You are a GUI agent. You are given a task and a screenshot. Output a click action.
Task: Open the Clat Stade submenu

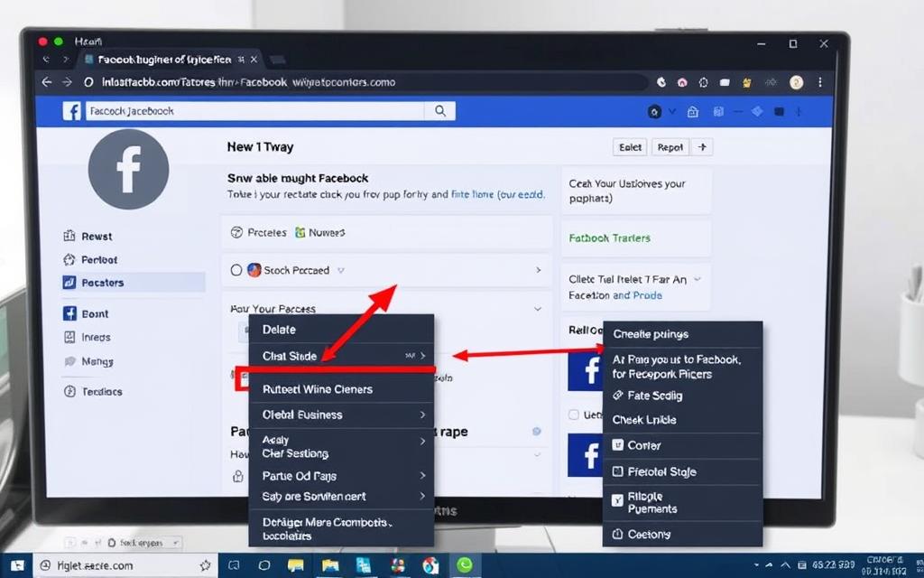341,356
